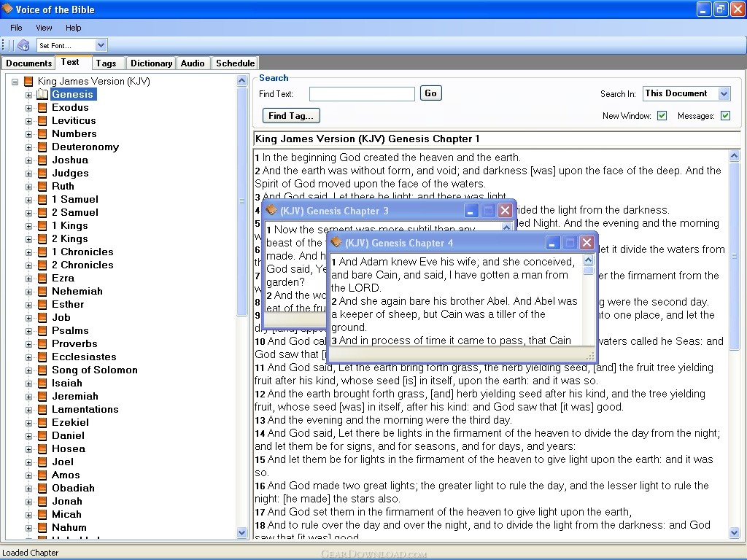
Task: Select Ecclesiastes in the book tree
Action: [x=84, y=357]
